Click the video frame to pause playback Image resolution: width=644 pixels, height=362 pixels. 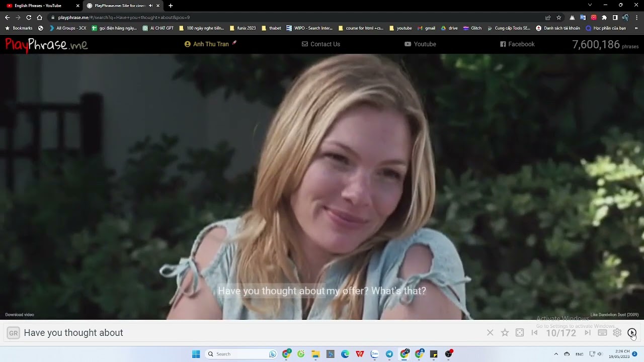click(322, 186)
